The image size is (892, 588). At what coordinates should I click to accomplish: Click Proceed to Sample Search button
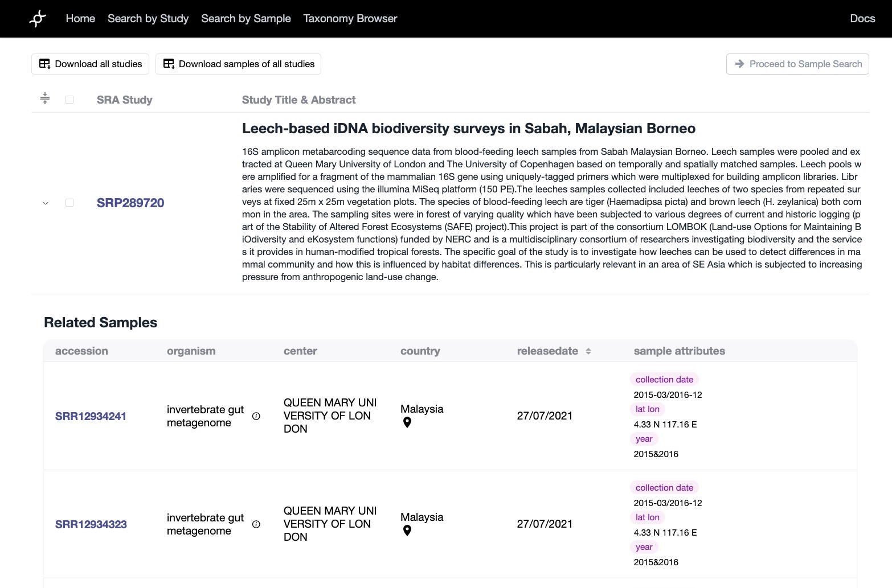[x=797, y=64]
